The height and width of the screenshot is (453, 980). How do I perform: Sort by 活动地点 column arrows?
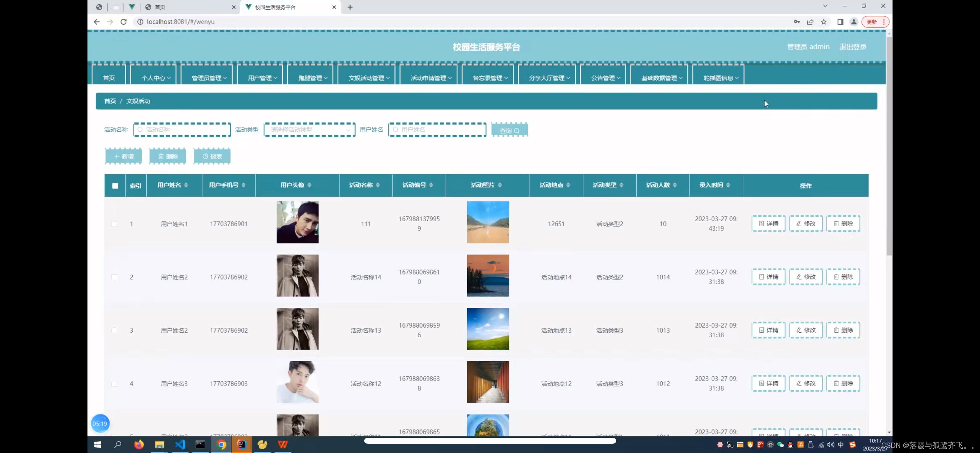[x=568, y=185]
